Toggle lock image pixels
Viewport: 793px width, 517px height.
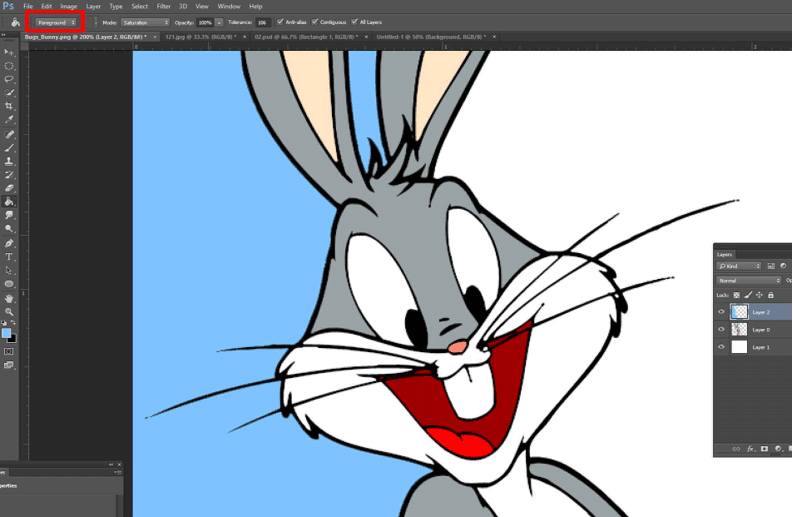click(x=748, y=295)
